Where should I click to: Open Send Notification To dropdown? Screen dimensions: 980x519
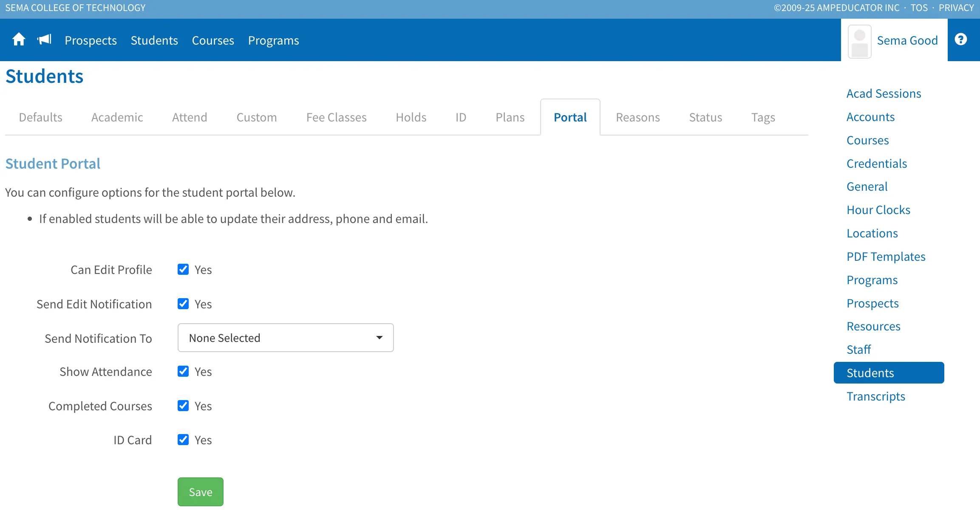[x=286, y=338]
